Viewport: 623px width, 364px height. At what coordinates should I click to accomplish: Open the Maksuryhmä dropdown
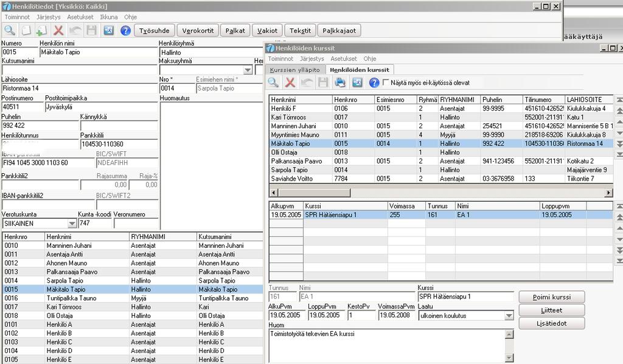[x=248, y=70]
